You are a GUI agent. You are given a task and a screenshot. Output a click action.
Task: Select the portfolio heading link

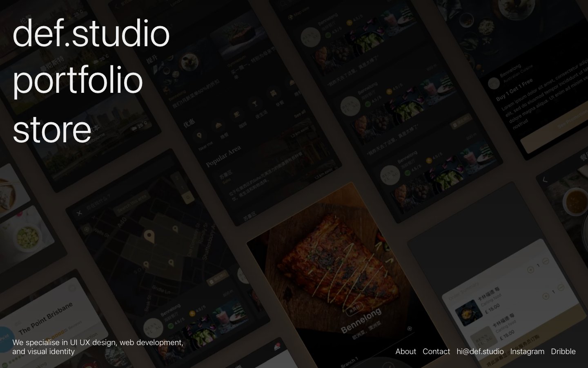(78, 81)
